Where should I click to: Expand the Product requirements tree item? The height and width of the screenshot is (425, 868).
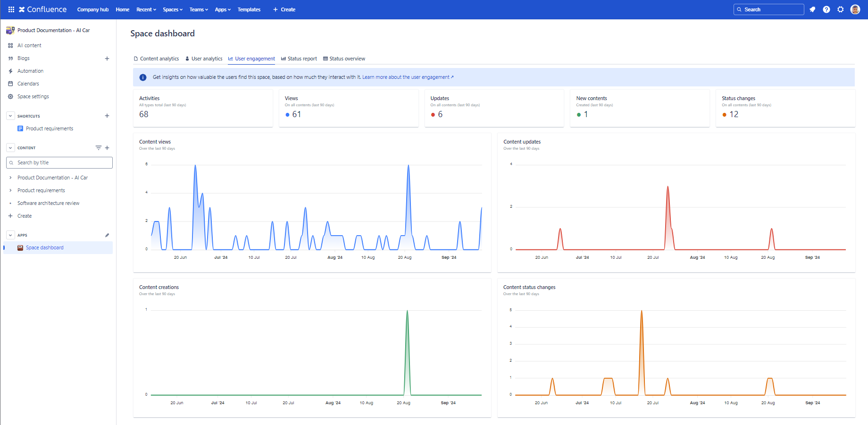[10, 190]
